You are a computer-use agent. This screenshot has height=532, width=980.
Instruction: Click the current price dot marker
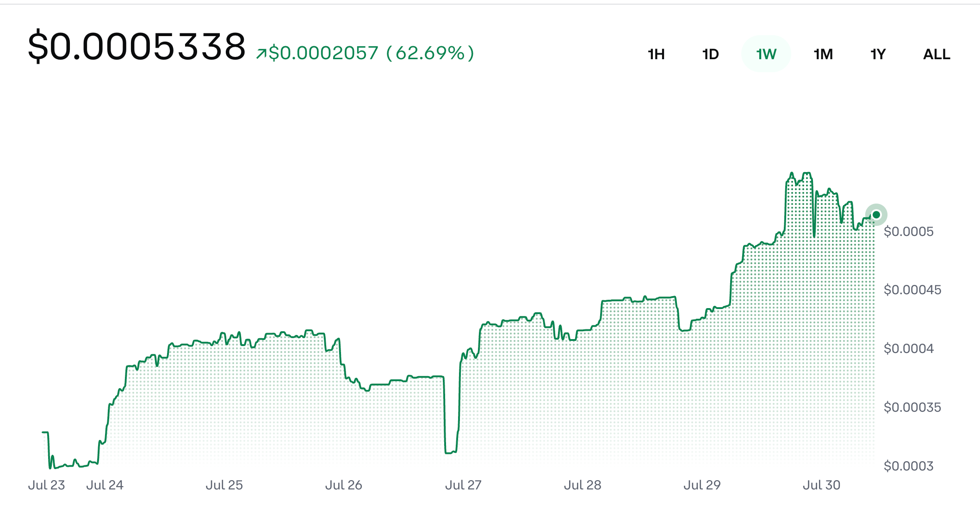(x=876, y=215)
